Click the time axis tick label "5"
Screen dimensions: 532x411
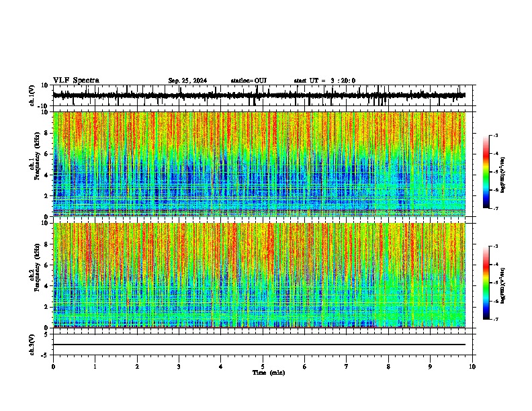[x=263, y=367]
